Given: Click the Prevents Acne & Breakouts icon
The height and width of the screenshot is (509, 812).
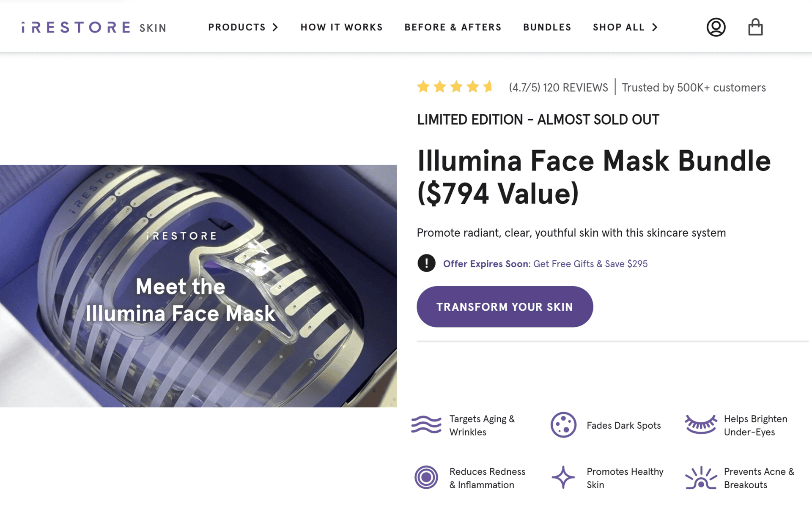Looking at the screenshot, I should click(x=701, y=478).
